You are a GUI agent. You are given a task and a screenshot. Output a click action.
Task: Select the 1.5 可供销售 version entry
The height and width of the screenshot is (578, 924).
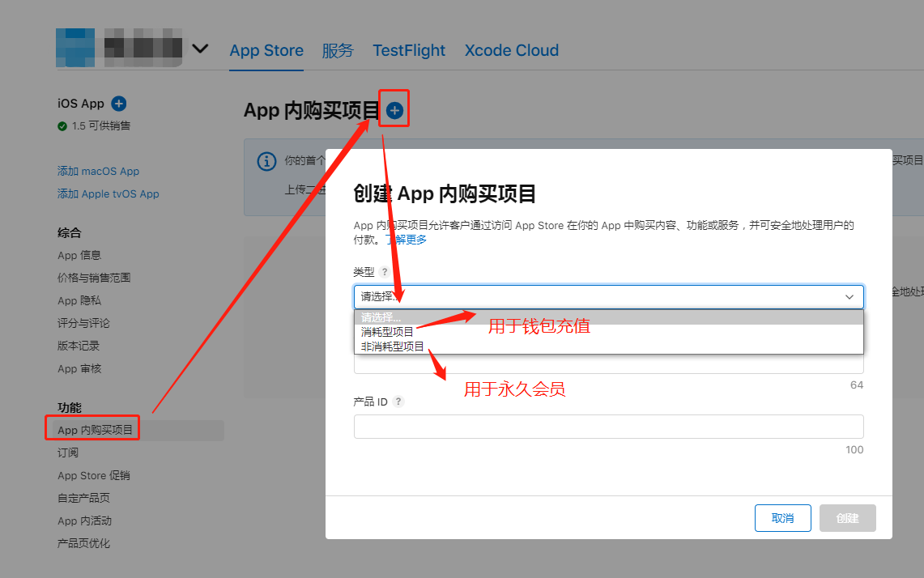point(94,126)
